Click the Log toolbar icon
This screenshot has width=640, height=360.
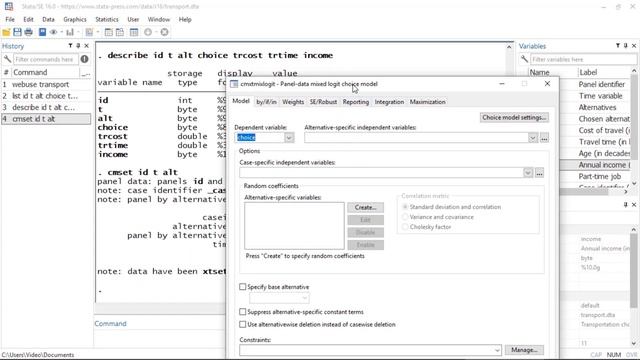42,32
